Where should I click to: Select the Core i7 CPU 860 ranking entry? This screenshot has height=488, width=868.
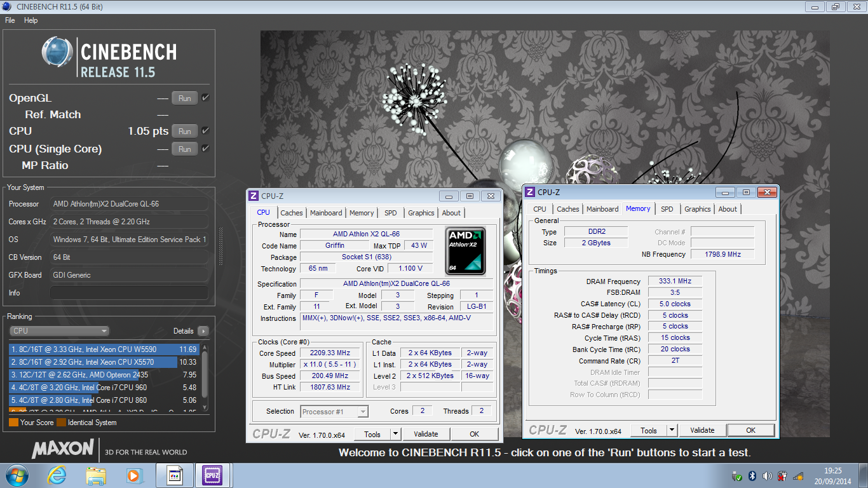pyautogui.click(x=104, y=400)
